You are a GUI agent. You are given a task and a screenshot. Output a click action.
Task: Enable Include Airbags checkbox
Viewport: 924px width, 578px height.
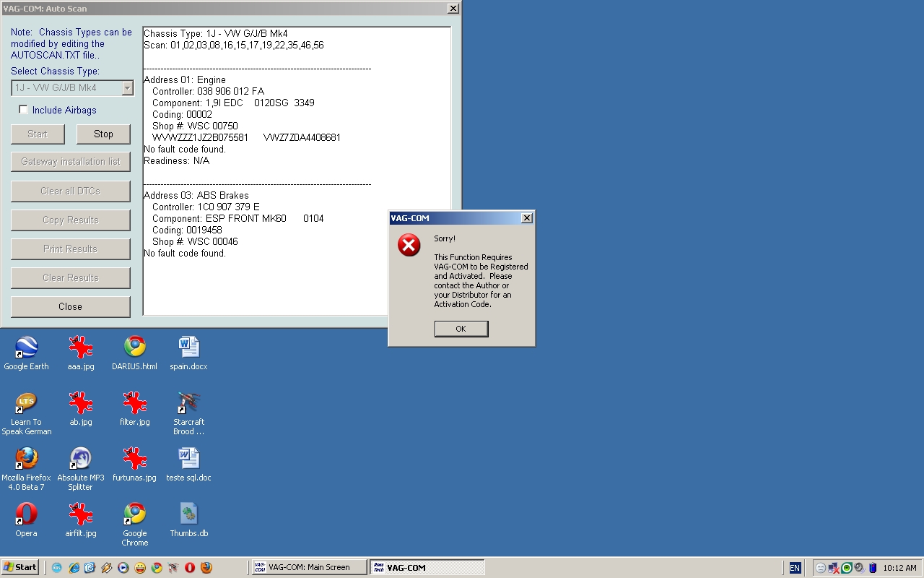tap(23, 110)
